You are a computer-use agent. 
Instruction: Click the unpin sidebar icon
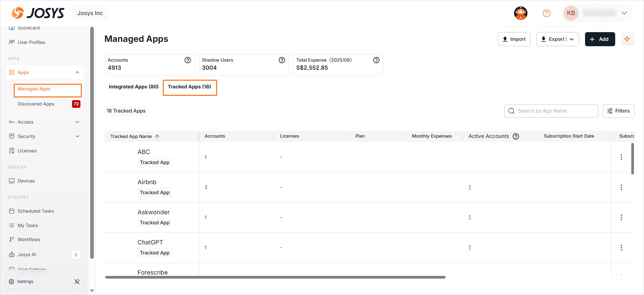(77, 282)
